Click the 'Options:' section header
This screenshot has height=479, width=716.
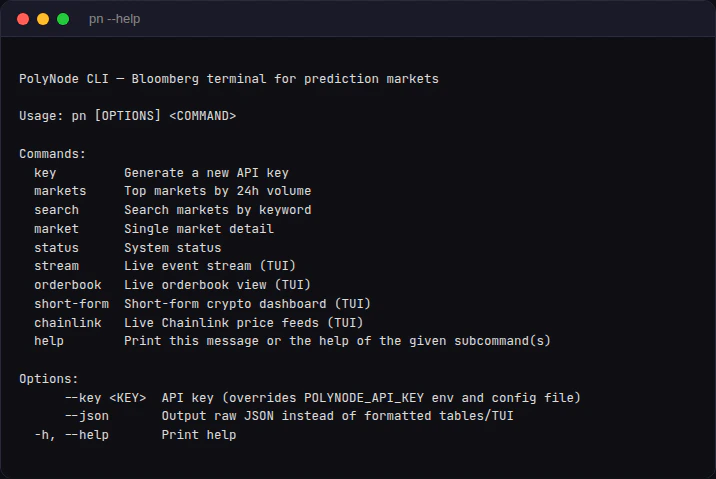49,379
